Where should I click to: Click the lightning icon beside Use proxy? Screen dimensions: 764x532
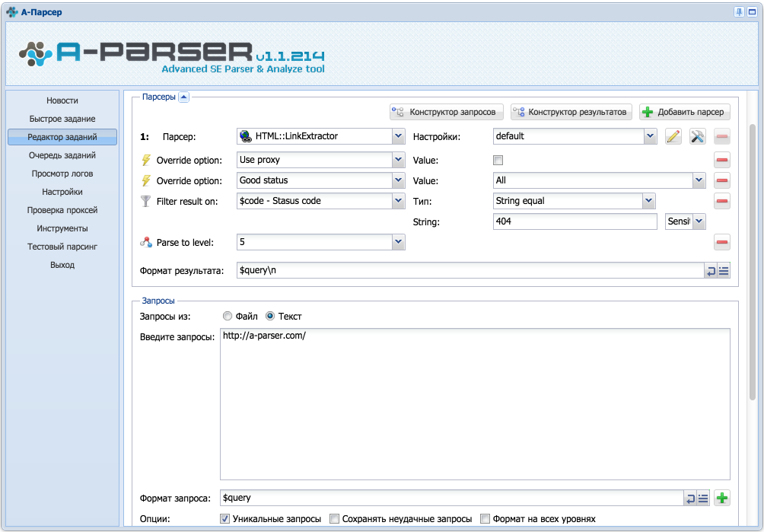[145, 160]
